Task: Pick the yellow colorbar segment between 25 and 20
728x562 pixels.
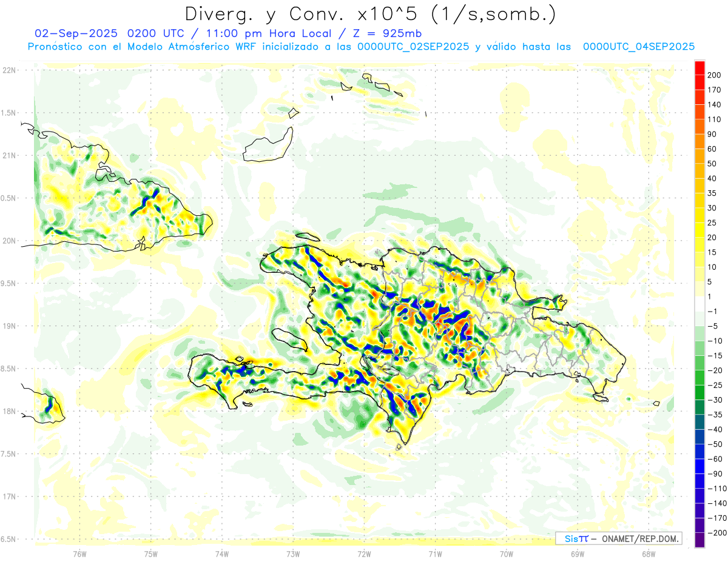Action: tap(700, 230)
